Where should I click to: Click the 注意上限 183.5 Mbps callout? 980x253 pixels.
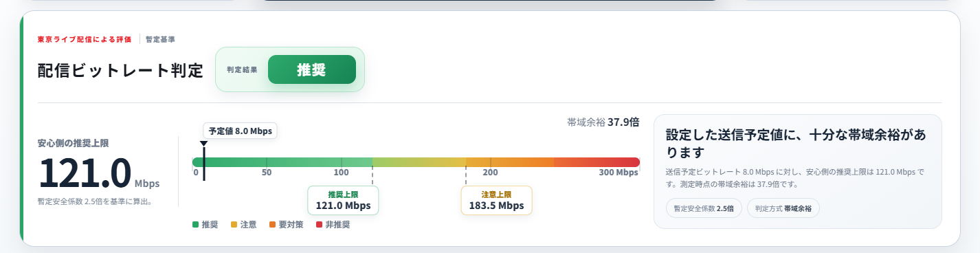496,200
